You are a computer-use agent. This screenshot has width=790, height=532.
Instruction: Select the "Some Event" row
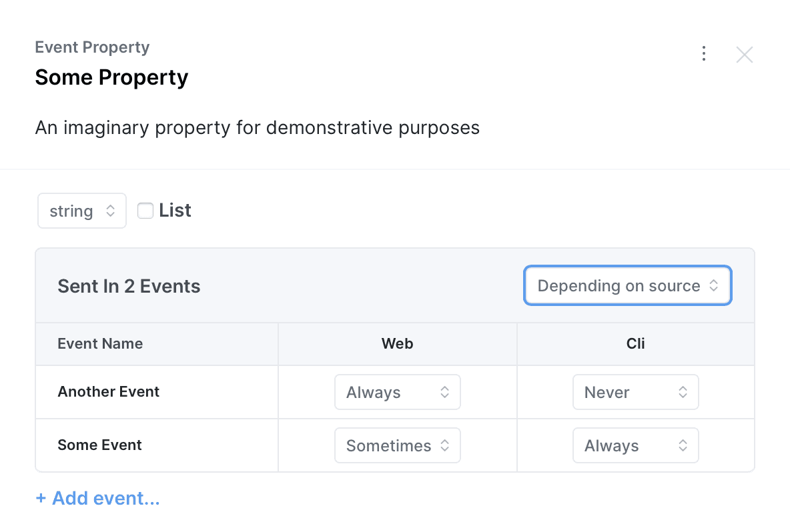[99, 445]
